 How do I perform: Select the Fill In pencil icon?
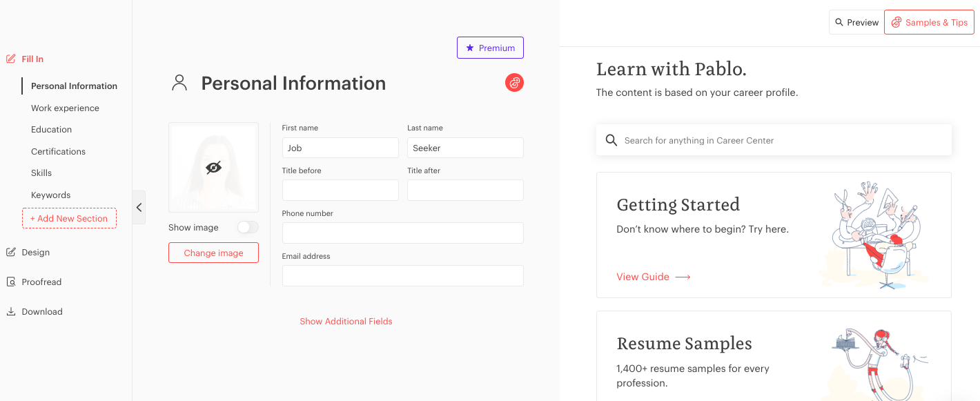click(x=10, y=59)
